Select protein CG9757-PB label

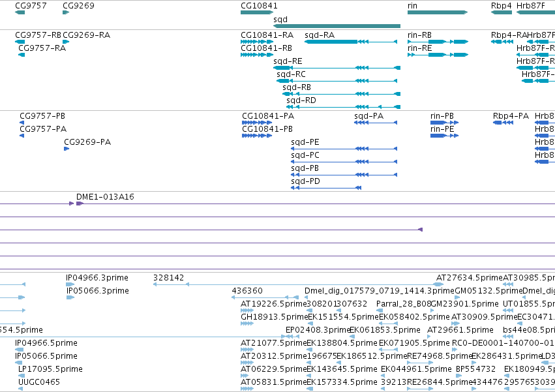pyautogui.click(x=42, y=116)
